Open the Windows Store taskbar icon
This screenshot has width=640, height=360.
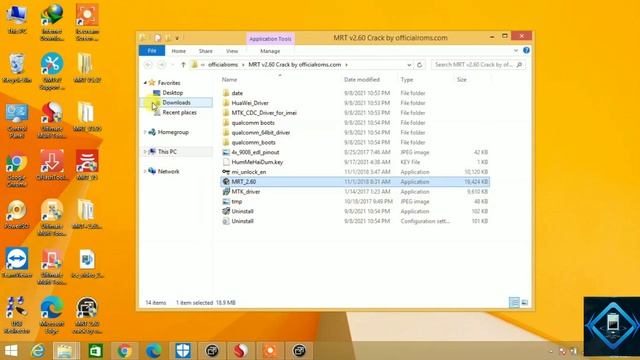pos(96,351)
